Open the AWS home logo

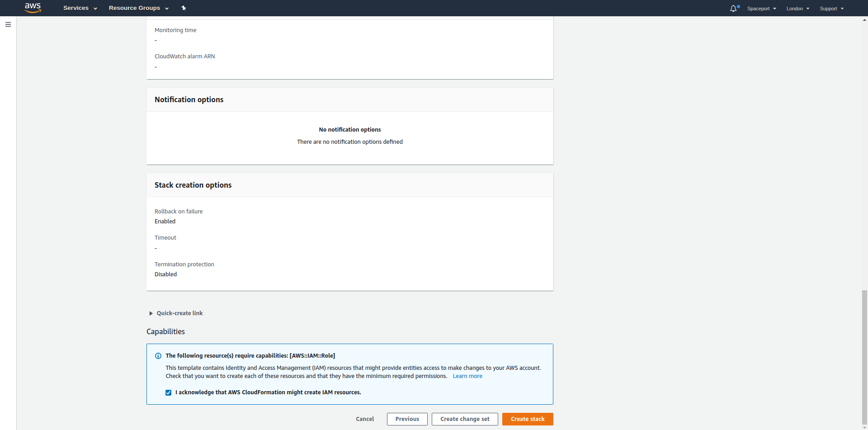point(33,8)
